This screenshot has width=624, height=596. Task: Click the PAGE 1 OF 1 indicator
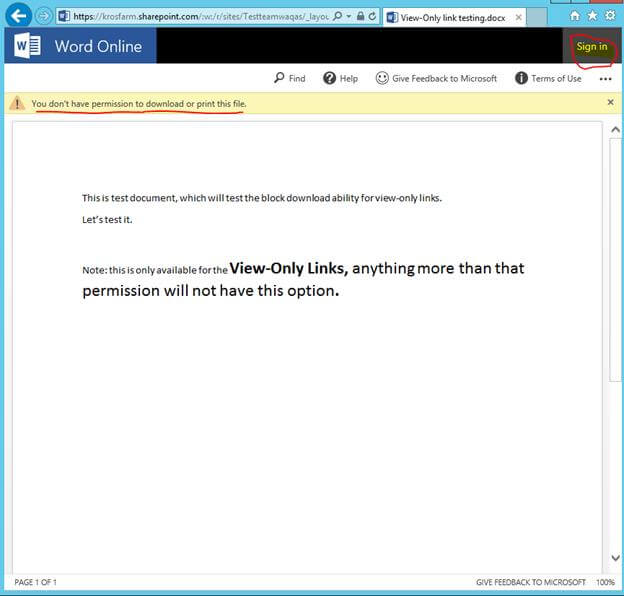(35, 582)
